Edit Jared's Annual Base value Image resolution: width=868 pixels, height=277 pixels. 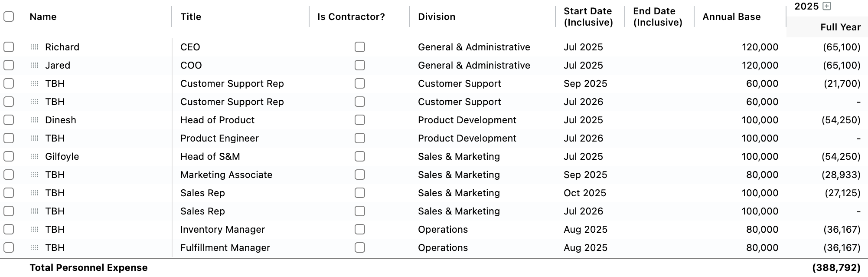point(760,65)
